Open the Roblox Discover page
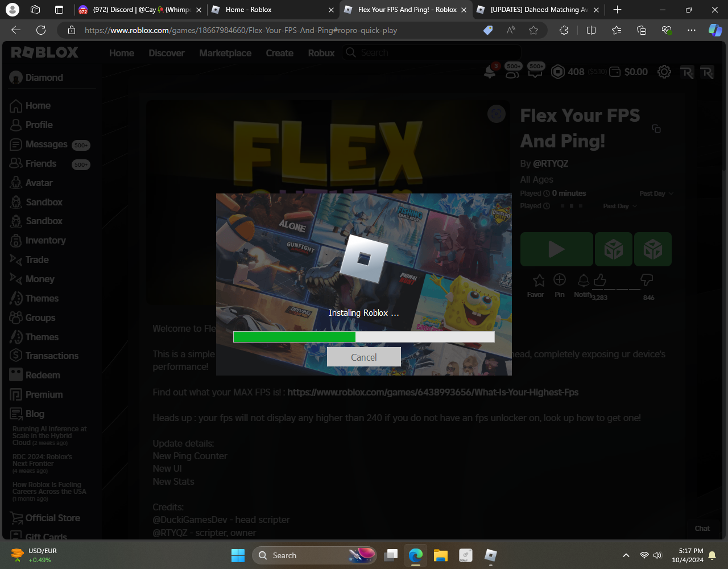The width and height of the screenshot is (728, 569). [x=167, y=53]
